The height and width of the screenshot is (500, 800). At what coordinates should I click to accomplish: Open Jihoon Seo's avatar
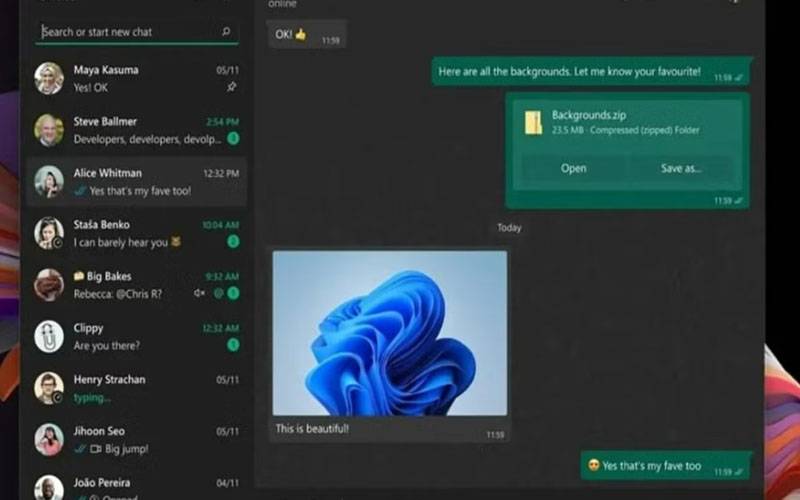(49, 440)
